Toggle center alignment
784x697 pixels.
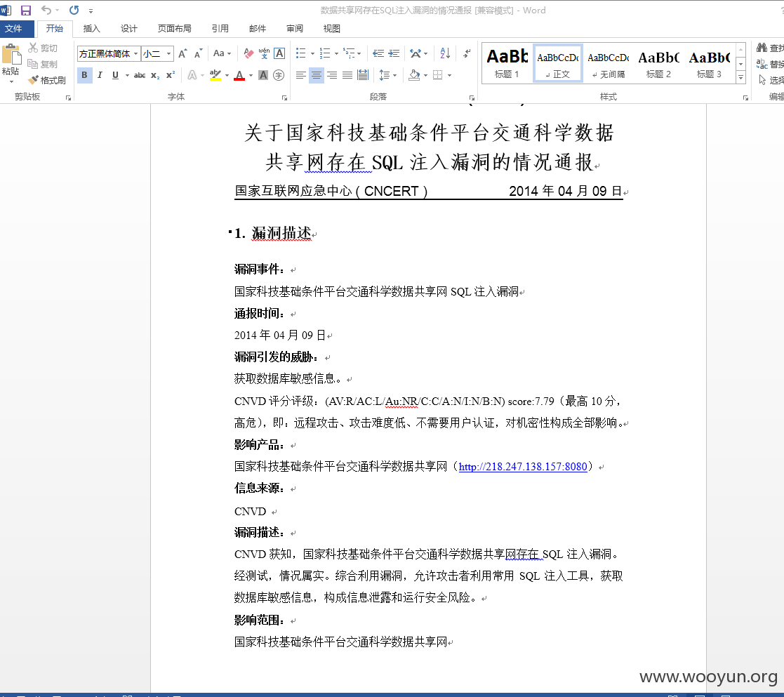(x=317, y=75)
